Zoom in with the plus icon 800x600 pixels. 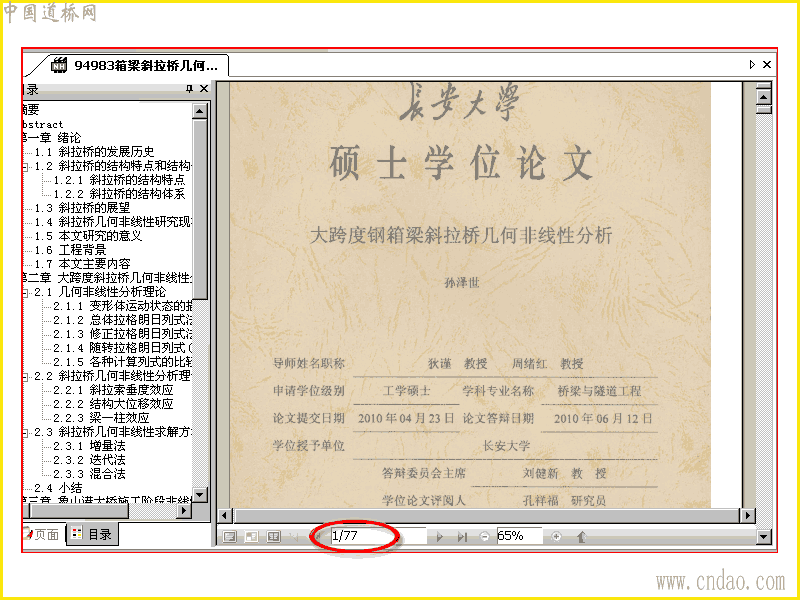point(556,536)
